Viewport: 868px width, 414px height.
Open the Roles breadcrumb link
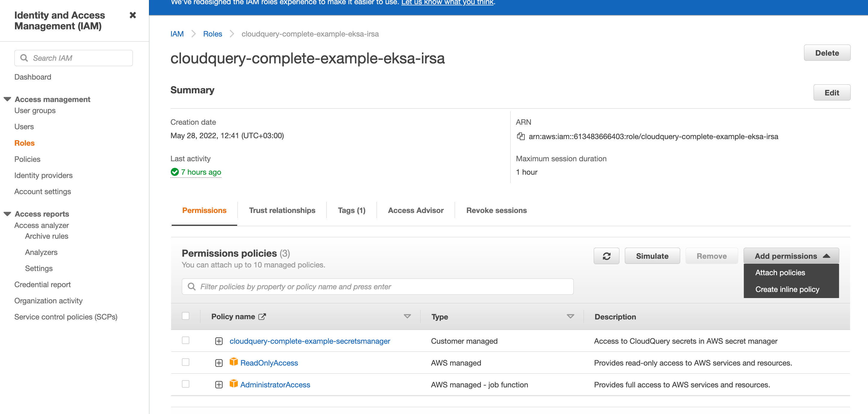(212, 34)
